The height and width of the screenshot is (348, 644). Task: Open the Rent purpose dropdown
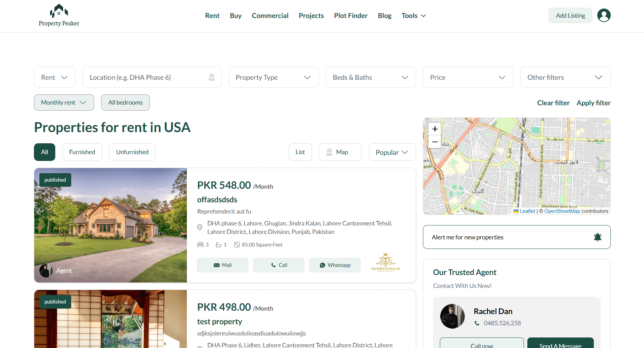coord(55,77)
